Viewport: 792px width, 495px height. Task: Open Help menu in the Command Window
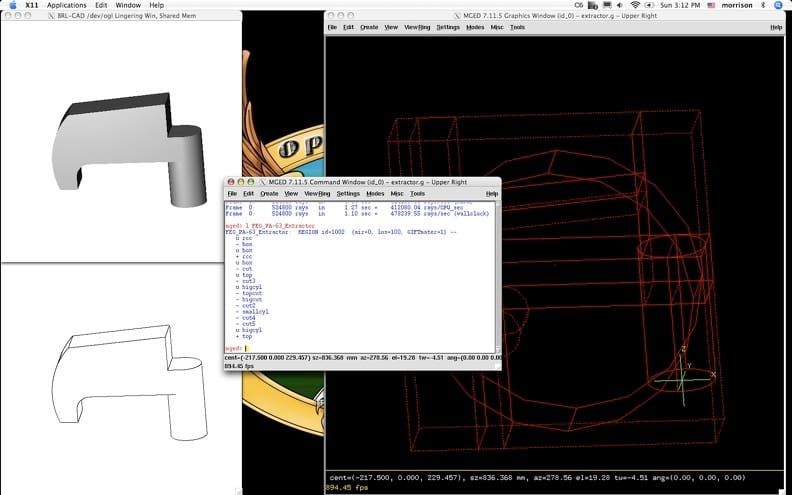(492, 193)
